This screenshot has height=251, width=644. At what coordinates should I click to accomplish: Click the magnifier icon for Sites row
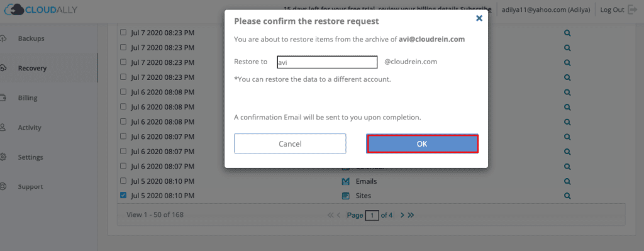[567, 196]
